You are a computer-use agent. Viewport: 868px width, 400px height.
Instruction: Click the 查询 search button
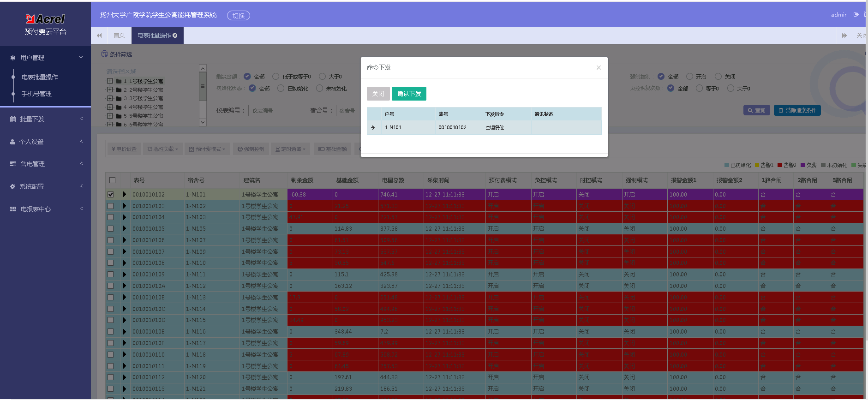(x=756, y=110)
